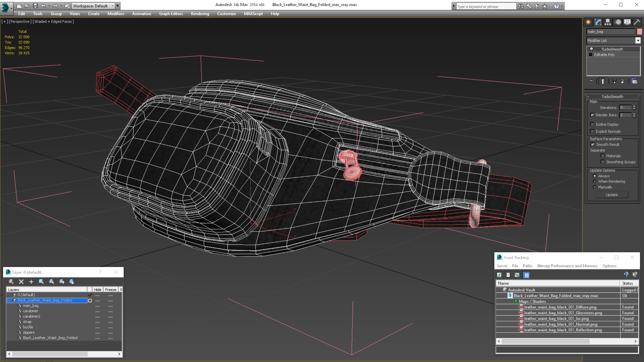Click the Pin Stack icon
Image resolution: width=644 pixels, height=362 pixels.
591,81
